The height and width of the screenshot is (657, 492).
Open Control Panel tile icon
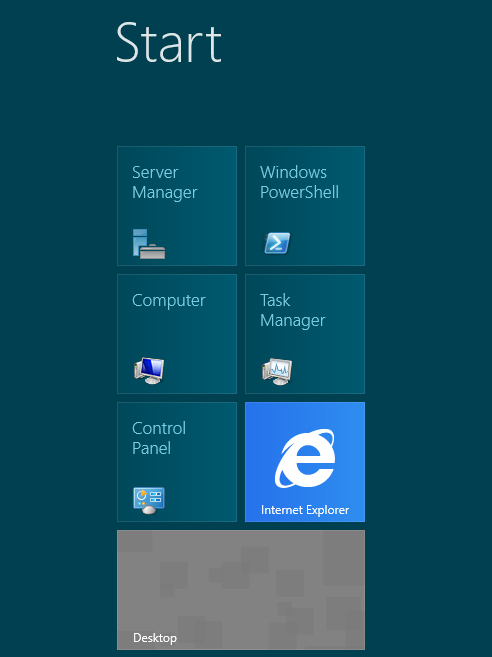[x=149, y=500]
